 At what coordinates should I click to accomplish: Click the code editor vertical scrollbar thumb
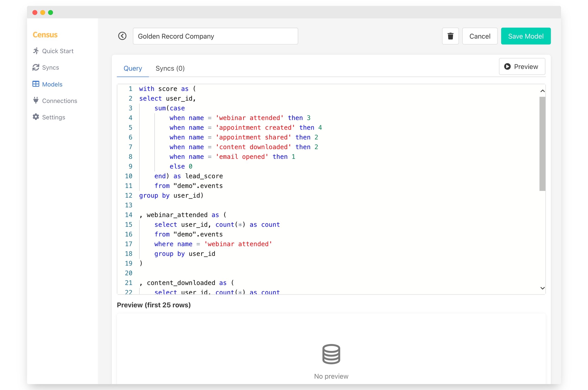[x=542, y=144]
